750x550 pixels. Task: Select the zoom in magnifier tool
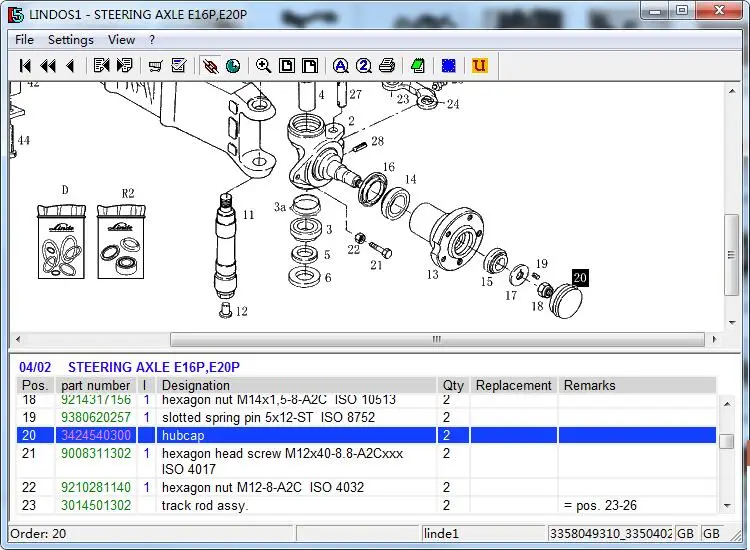(264, 66)
